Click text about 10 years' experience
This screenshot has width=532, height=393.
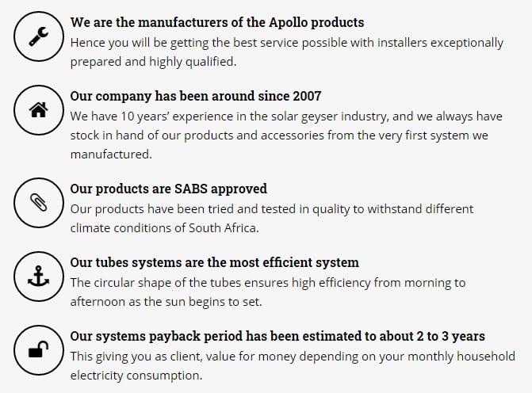tap(286, 135)
